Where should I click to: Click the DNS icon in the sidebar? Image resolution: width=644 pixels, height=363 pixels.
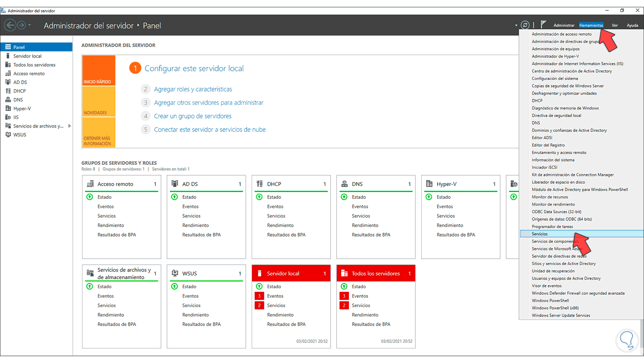(x=8, y=100)
